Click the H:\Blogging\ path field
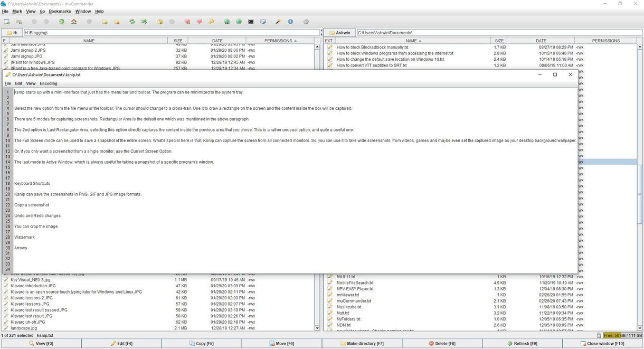Screen dimensions: 644x349 pyautogui.click(x=172, y=33)
